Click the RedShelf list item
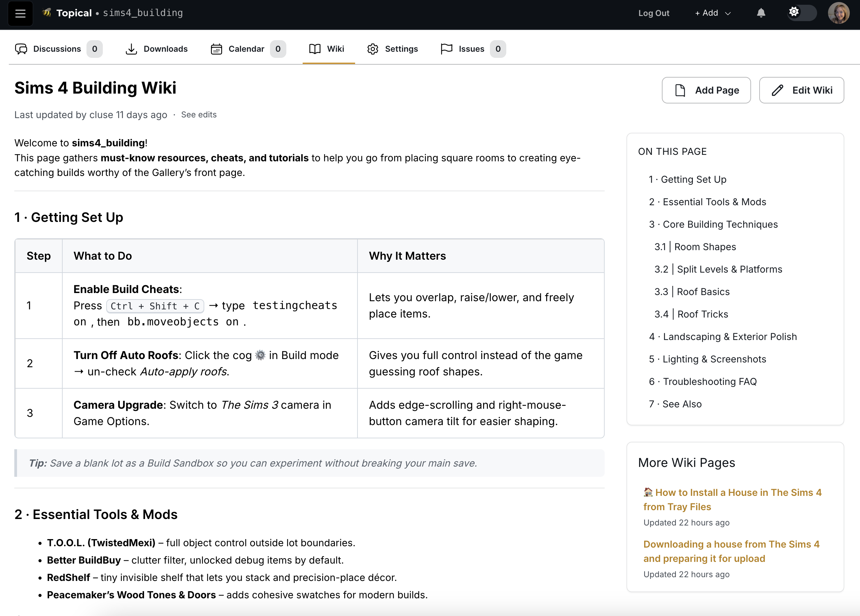 tap(222, 578)
